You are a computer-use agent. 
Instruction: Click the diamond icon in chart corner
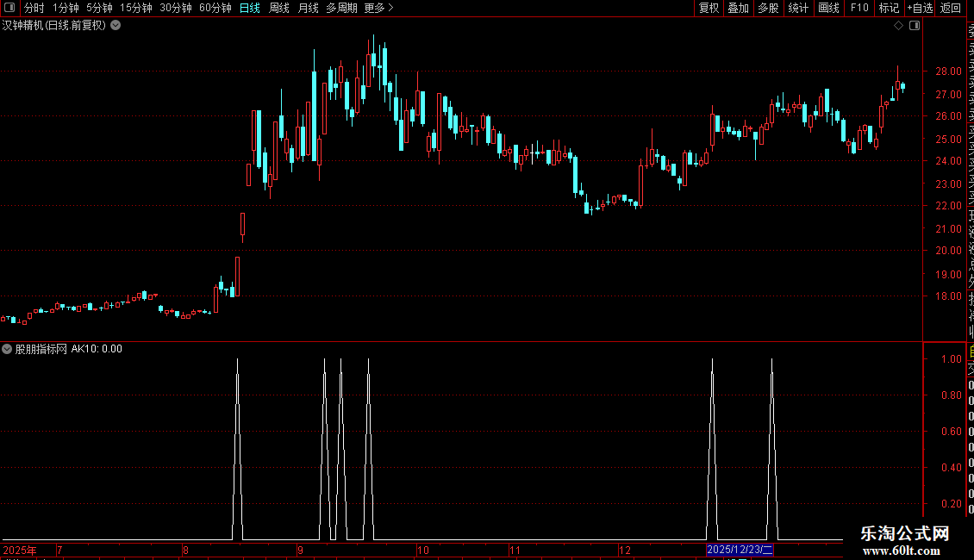[898, 26]
